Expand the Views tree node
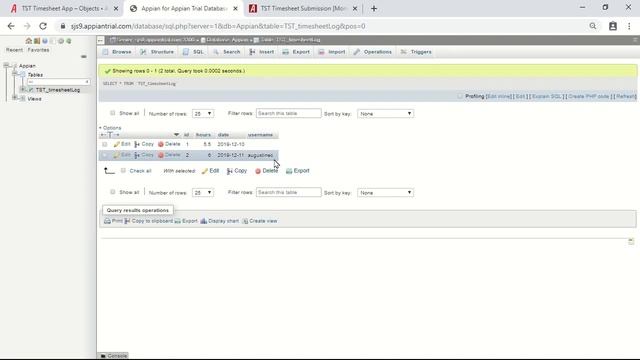 (15, 98)
